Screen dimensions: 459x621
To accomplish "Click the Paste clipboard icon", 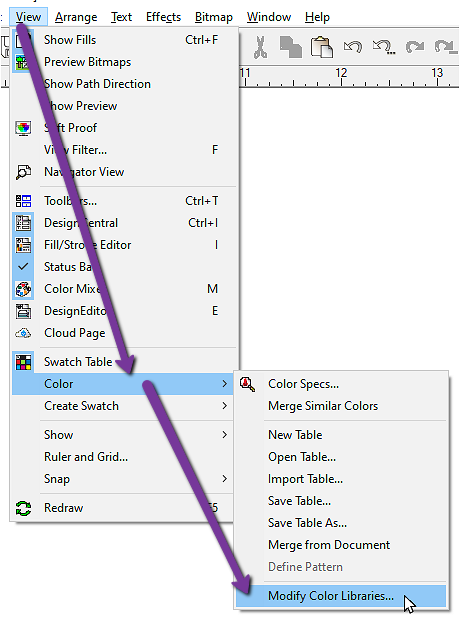I will (x=321, y=47).
